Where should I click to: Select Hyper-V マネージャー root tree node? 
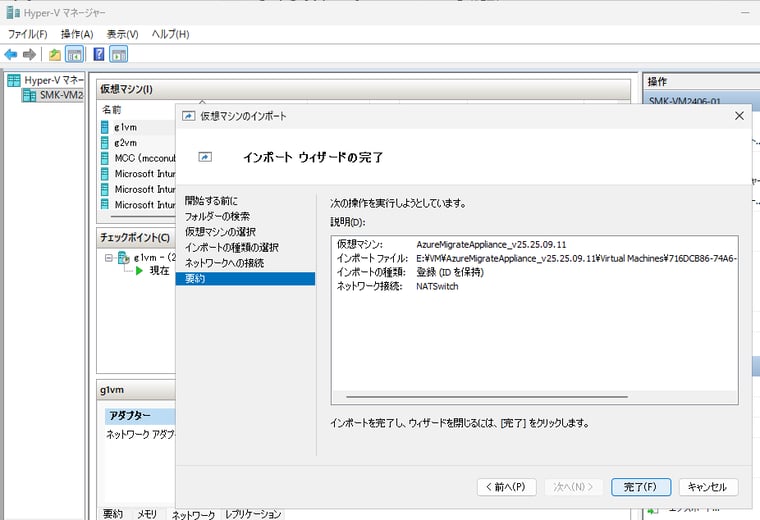click(46, 80)
